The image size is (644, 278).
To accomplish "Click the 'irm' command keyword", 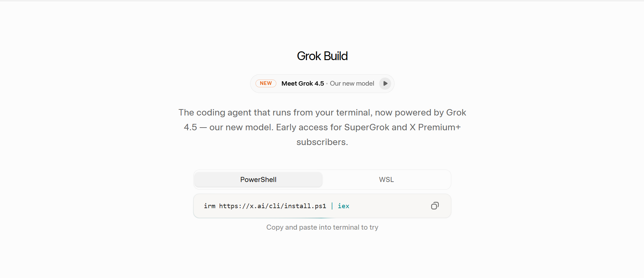I will 210,206.
